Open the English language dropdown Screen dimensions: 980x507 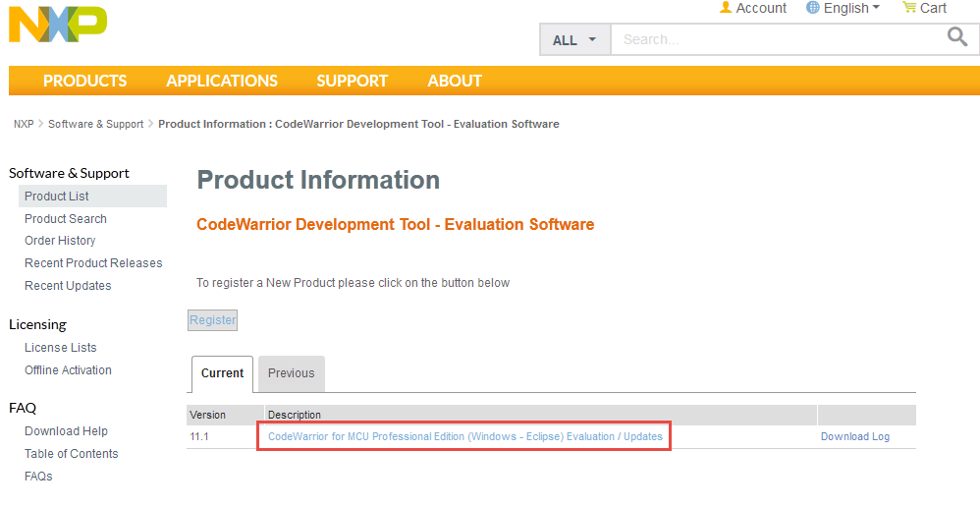click(x=851, y=8)
